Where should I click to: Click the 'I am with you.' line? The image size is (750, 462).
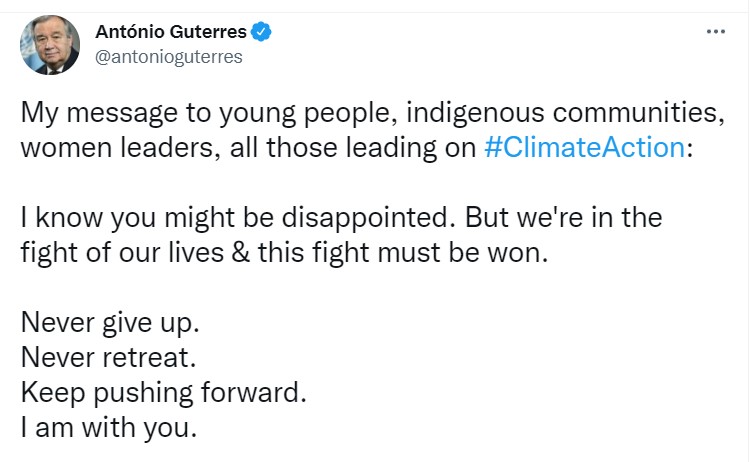109,428
